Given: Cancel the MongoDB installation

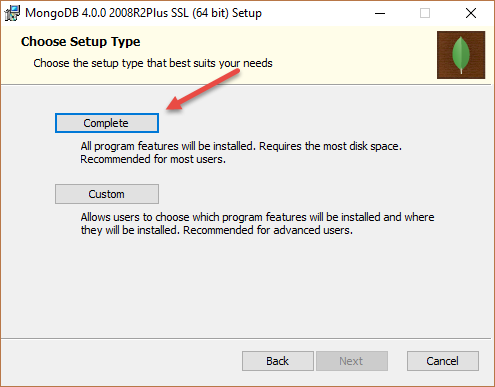Looking at the screenshot, I should pyautogui.click(x=443, y=361).
